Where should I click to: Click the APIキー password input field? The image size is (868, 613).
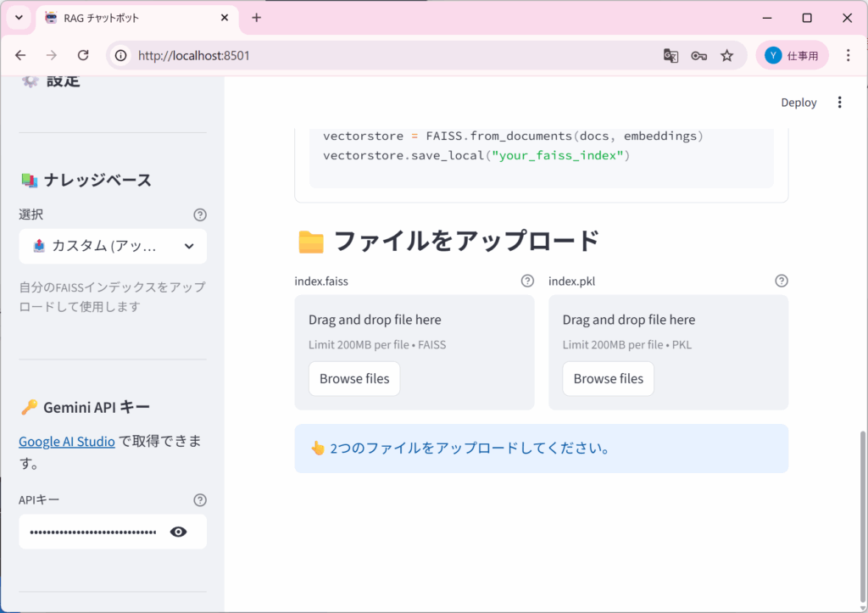[x=93, y=532]
